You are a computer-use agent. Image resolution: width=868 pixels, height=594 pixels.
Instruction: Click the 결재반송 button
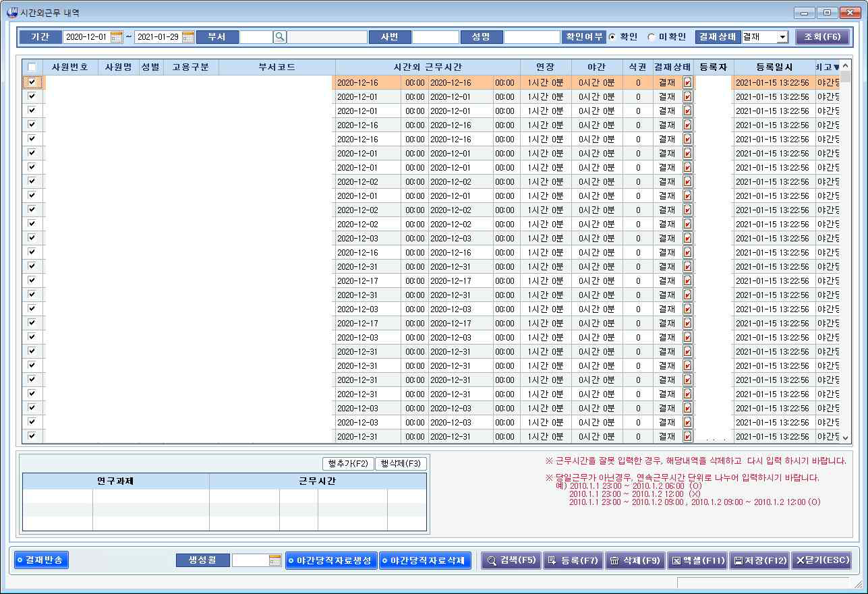click(42, 560)
